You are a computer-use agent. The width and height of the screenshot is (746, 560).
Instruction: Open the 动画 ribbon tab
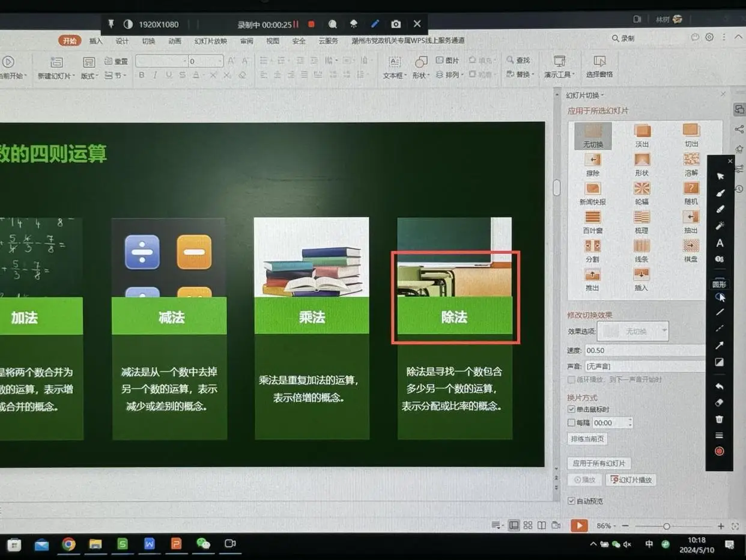175,41
